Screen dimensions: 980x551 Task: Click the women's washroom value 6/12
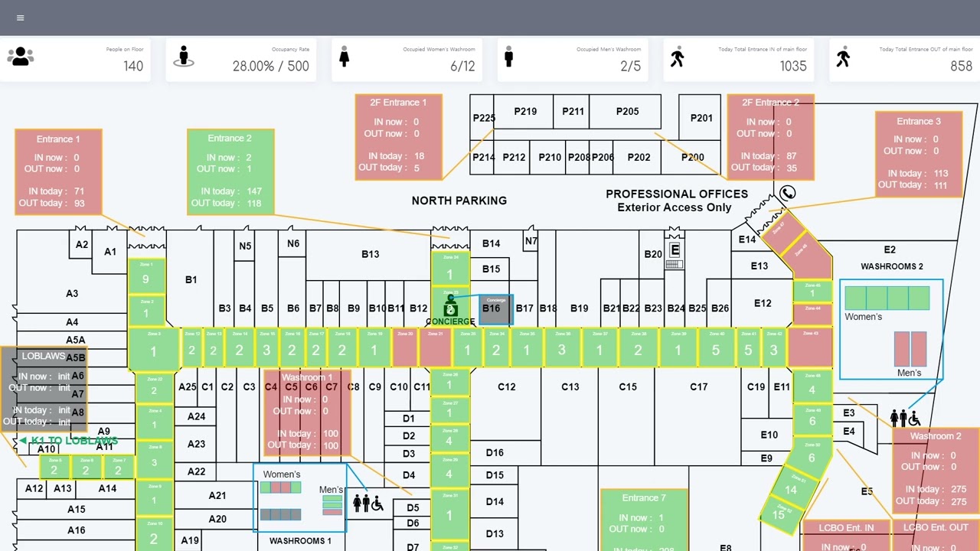tap(462, 66)
